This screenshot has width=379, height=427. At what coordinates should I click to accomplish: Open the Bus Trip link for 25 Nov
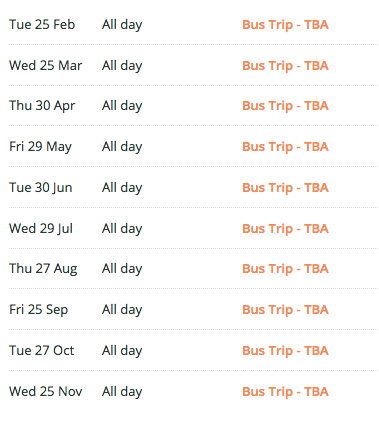(x=285, y=392)
